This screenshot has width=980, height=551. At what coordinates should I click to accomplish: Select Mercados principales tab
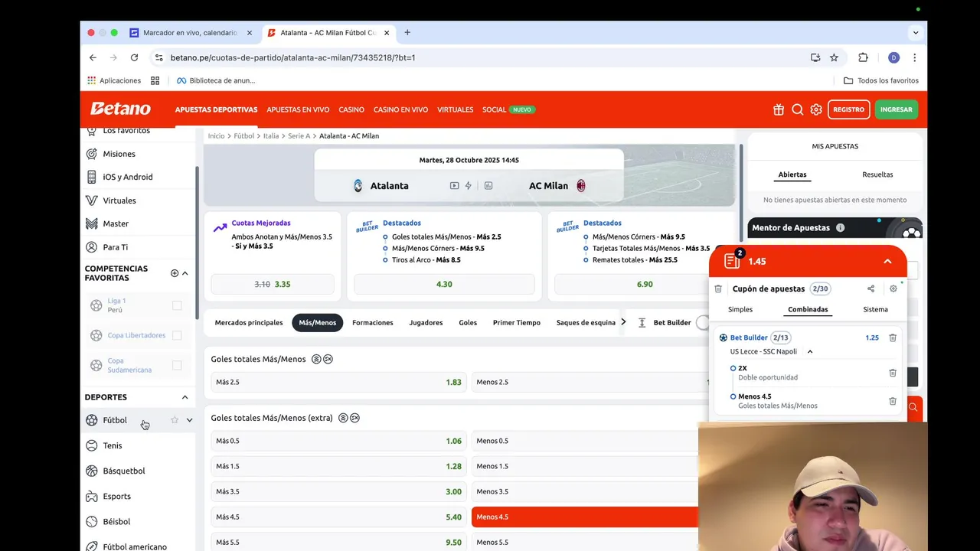[x=249, y=323]
